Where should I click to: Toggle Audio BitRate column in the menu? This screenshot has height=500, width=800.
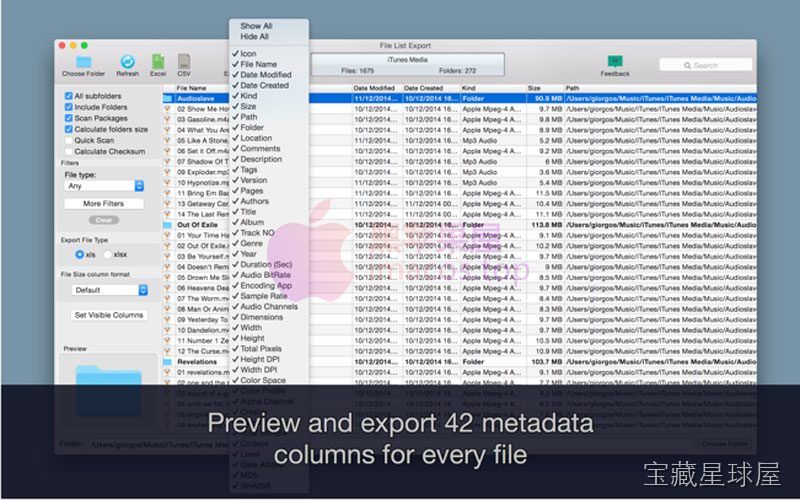point(265,275)
